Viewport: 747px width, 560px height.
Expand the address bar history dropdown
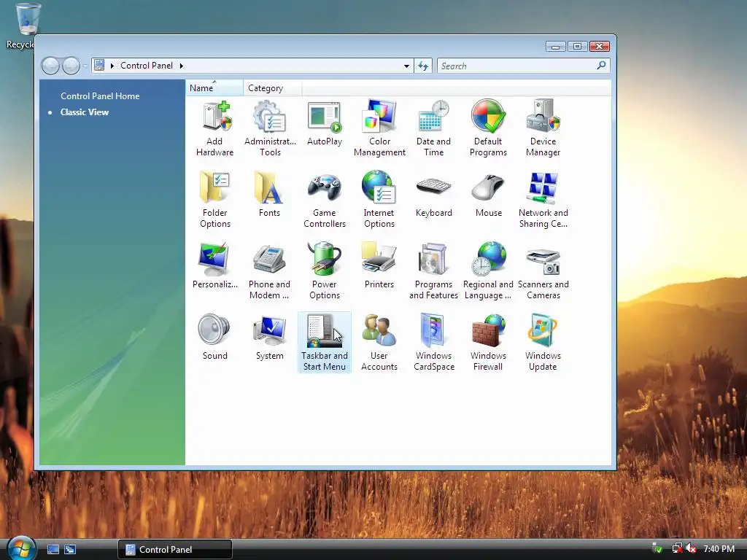point(406,66)
